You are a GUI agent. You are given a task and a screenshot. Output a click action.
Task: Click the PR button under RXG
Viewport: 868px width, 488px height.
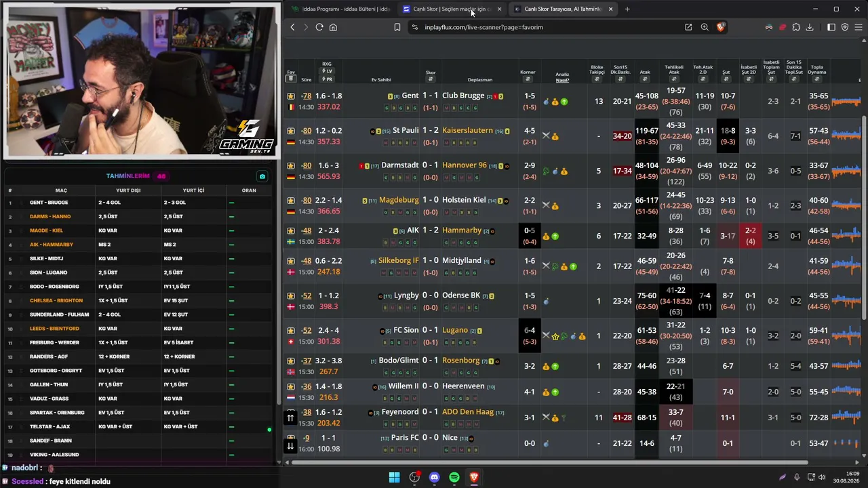327,79
